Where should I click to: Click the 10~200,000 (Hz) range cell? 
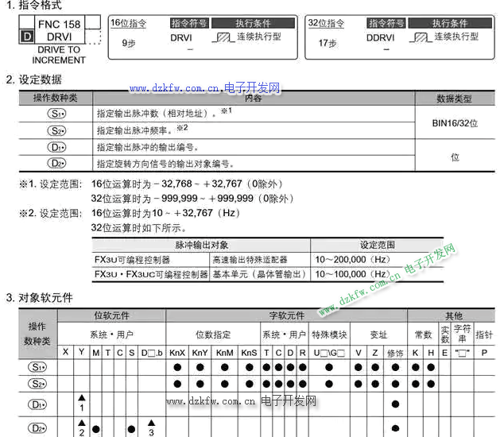[x=351, y=260]
